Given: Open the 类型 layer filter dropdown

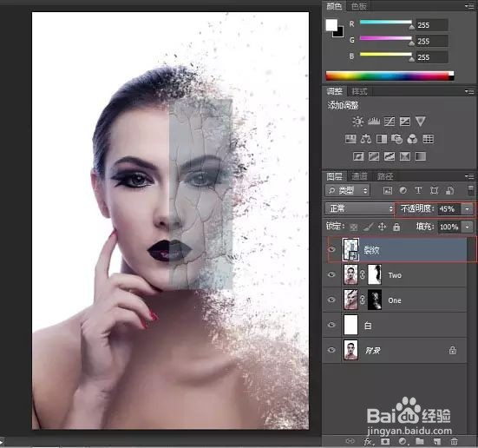Looking at the screenshot, I should (x=348, y=191).
